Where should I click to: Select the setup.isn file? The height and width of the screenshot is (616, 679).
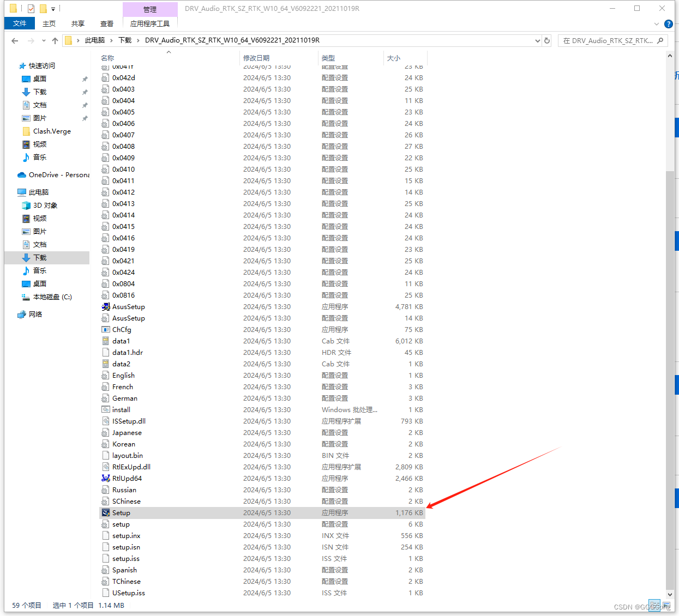click(x=262, y=547)
